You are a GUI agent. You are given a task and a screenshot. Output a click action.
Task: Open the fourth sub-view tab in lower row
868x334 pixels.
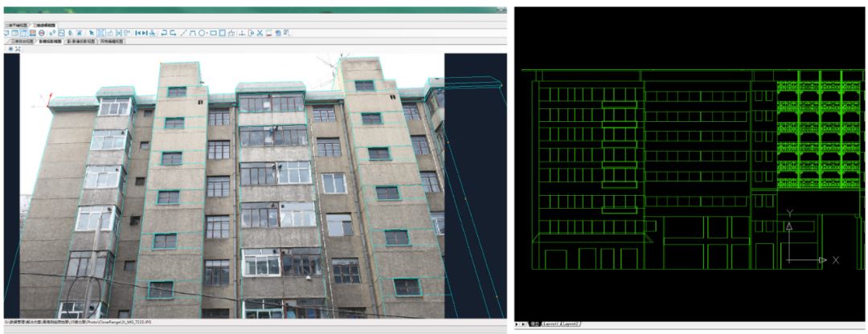click(x=111, y=41)
